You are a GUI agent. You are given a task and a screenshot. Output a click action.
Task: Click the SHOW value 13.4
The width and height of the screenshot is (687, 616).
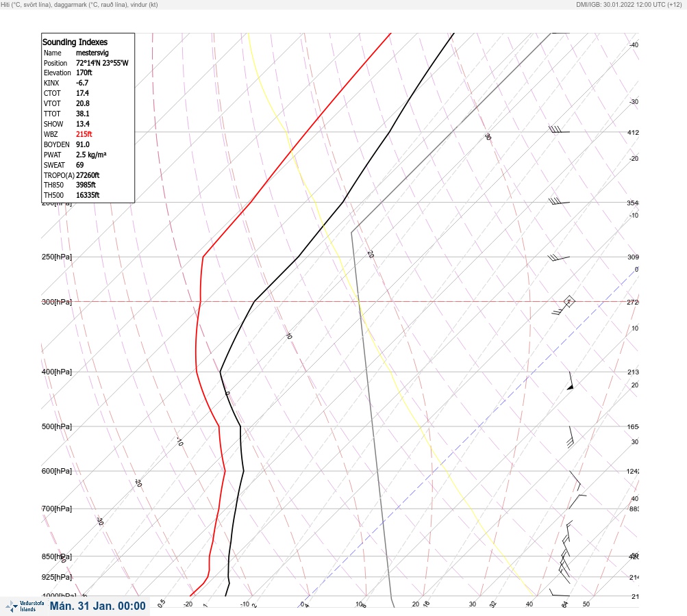[x=82, y=124]
